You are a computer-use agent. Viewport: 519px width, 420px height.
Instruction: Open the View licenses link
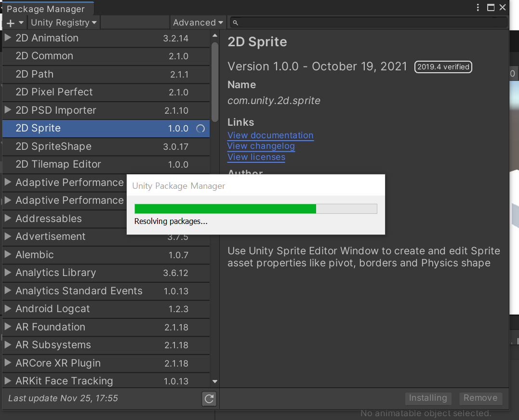pos(256,157)
